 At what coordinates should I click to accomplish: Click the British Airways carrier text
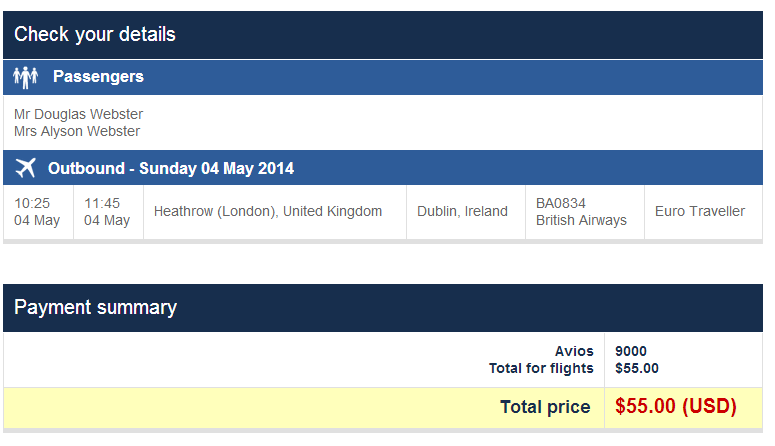(x=581, y=221)
